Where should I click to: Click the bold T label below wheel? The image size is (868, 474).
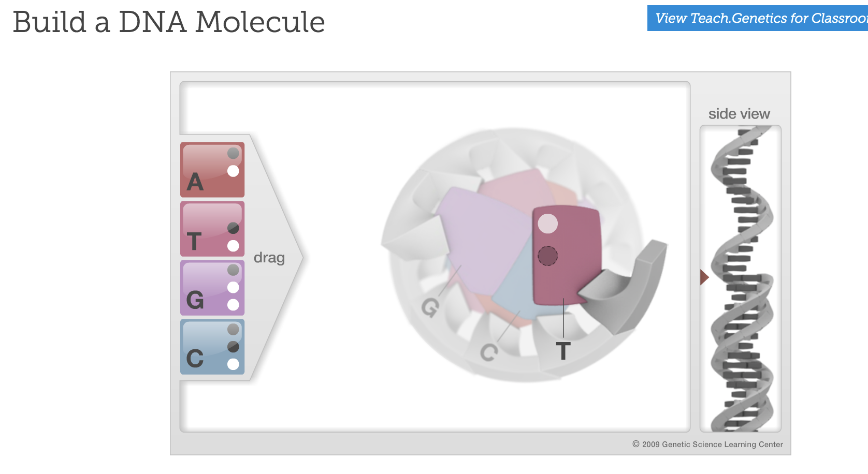click(563, 351)
